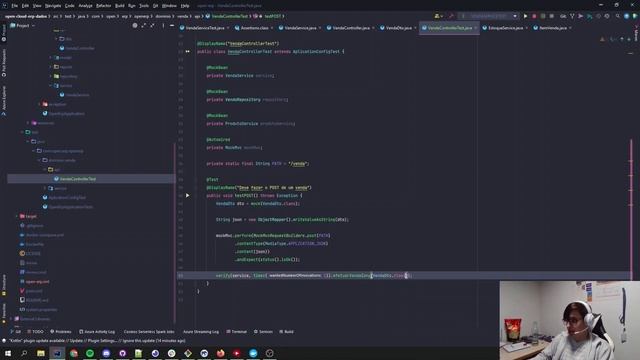Open the Build menu
640x360 pixels.
pos(120,6)
